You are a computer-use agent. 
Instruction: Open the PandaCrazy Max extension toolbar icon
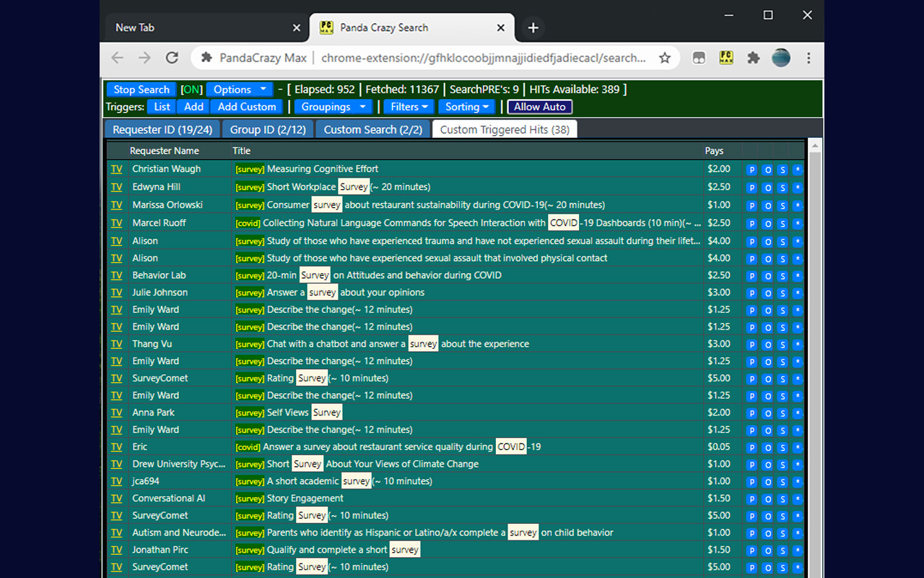tap(725, 58)
